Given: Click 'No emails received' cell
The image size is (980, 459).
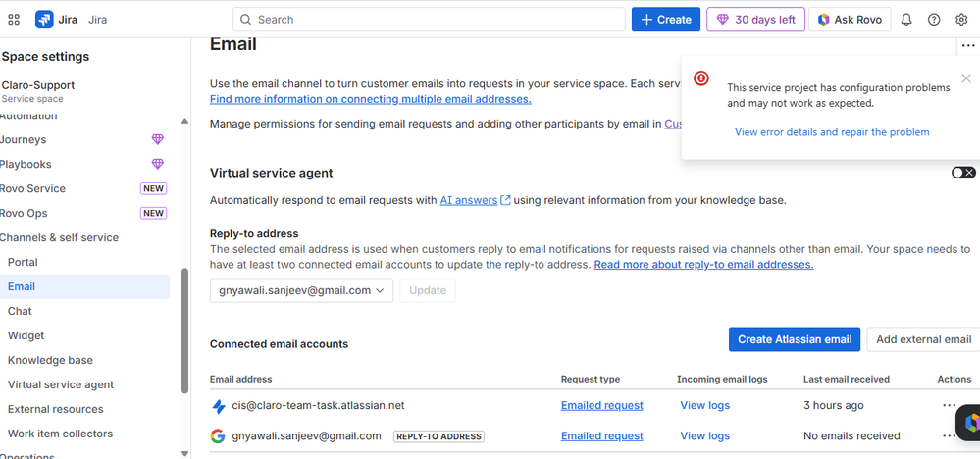Looking at the screenshot, I should (851, 435).
